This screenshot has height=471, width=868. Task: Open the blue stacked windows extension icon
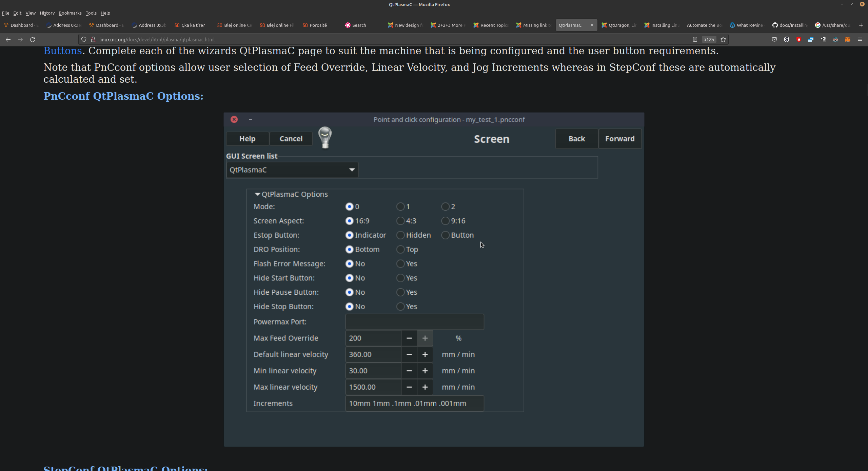[811, 39]
